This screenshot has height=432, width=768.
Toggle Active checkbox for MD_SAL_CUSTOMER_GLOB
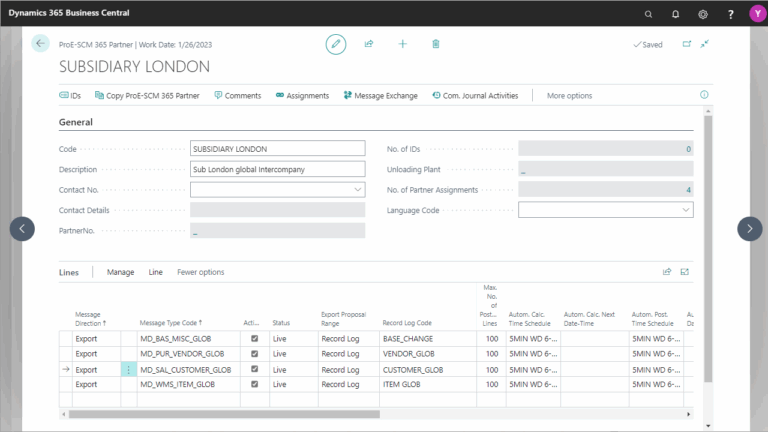(254, 369)
